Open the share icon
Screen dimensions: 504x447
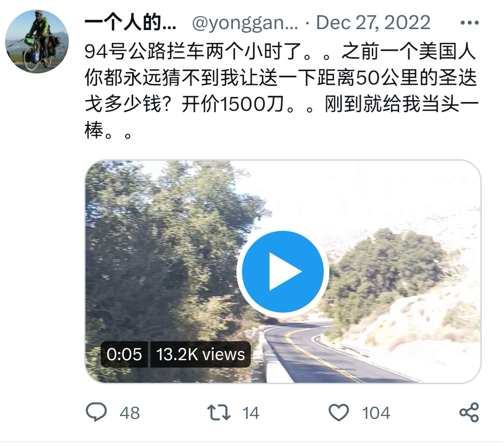(x=469, y=412)
